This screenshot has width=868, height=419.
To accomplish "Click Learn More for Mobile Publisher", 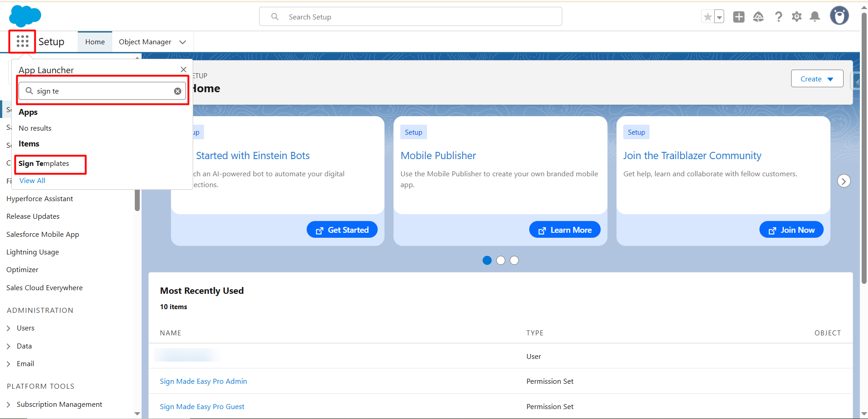I will (x=564, y=230).
